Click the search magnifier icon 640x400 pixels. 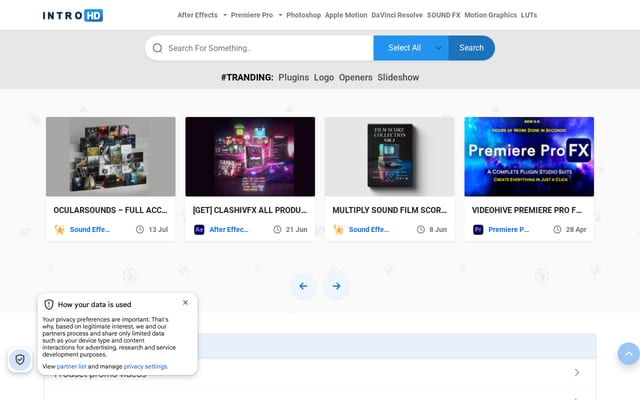click(x=158, y=48)
